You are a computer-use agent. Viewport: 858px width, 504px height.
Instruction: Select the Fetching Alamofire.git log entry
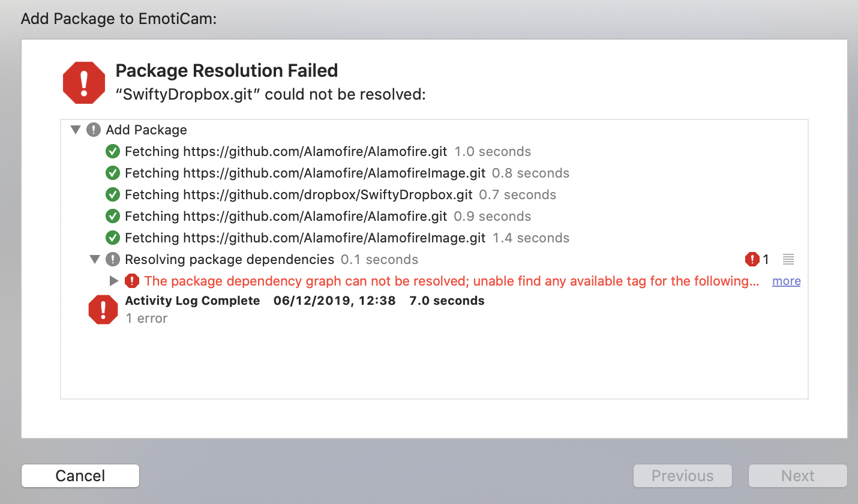(285, 151)
